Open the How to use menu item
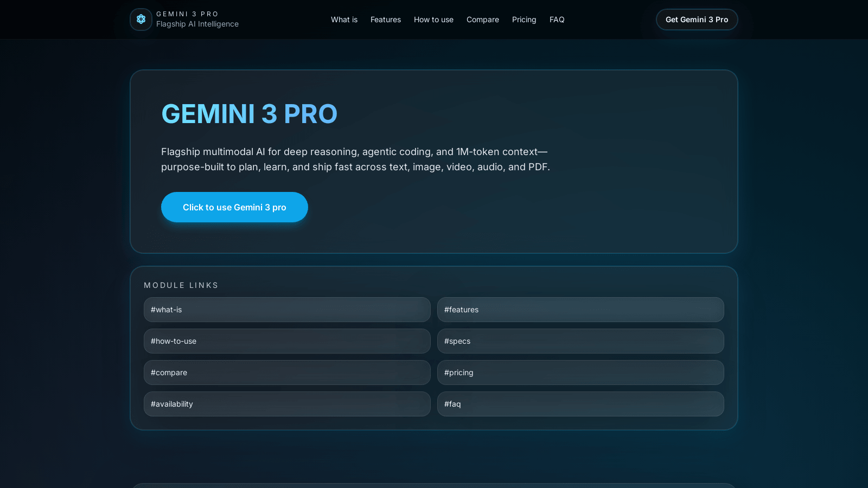Image resolution: width=868 pixels, height=488 pixels. (433, 20)
